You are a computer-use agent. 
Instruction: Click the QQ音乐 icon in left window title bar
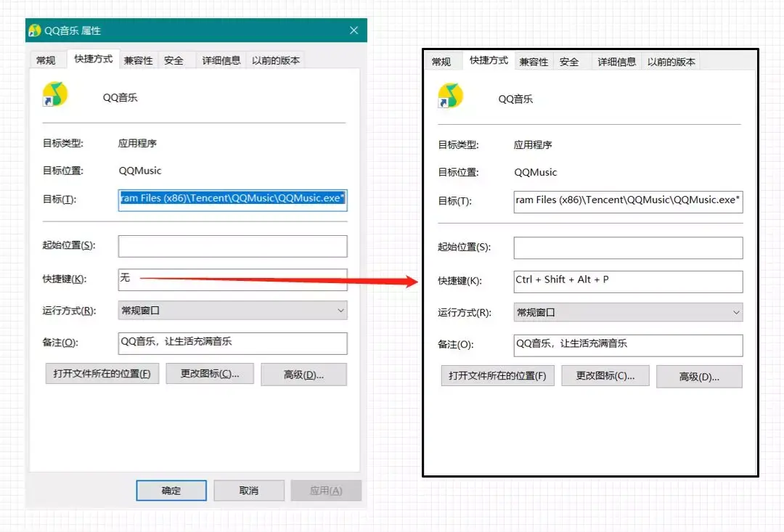(34, 30)
